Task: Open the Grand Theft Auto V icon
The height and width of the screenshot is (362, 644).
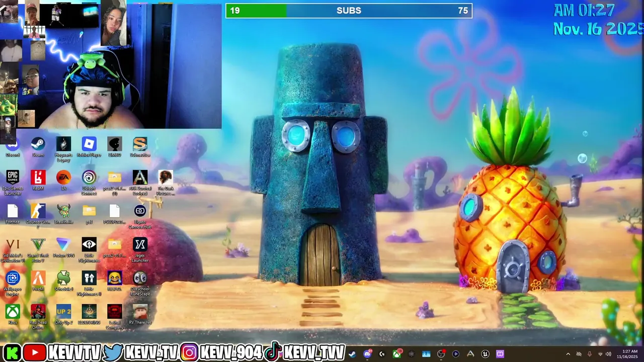Action: pyautogui.click(x=38, y=250)
